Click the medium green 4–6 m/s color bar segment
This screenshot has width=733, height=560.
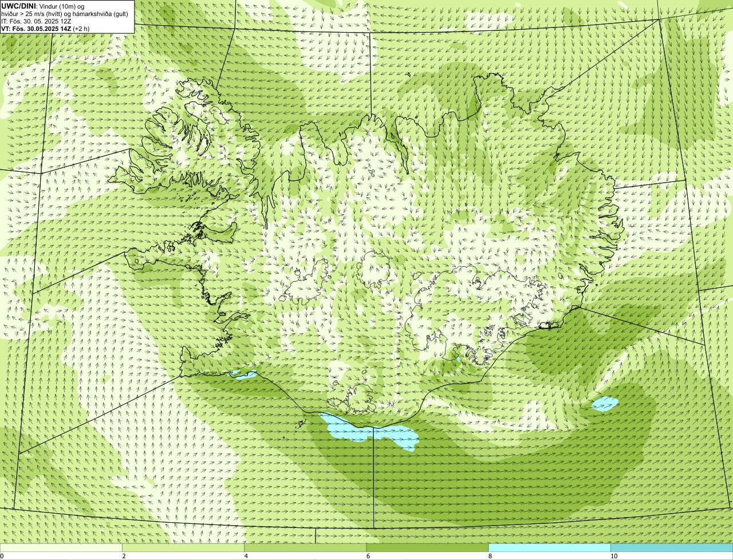(x=305, y=548)
